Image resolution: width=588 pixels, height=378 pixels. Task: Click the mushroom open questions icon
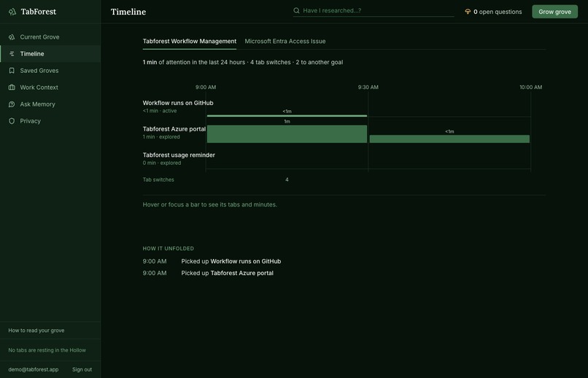coord(468,12)
